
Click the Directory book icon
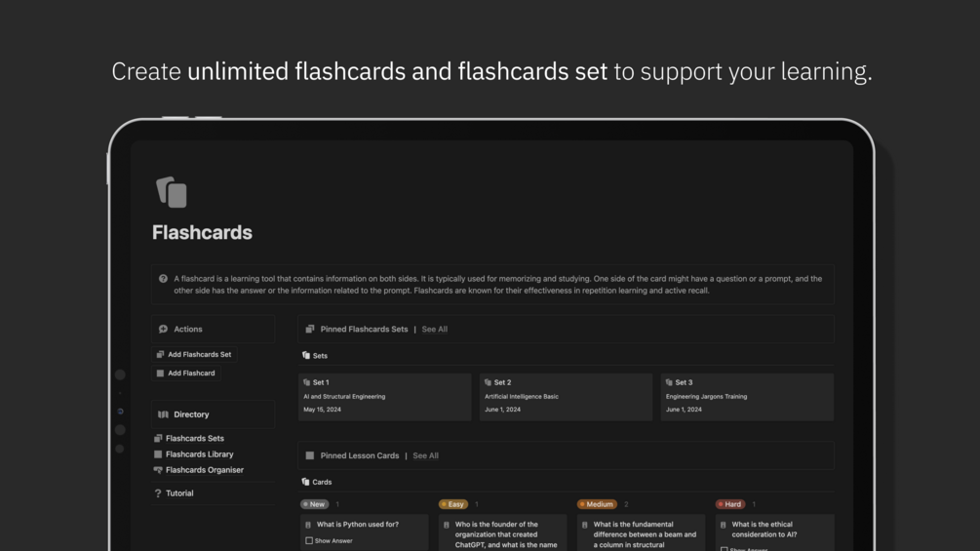[x=163, y=414]
